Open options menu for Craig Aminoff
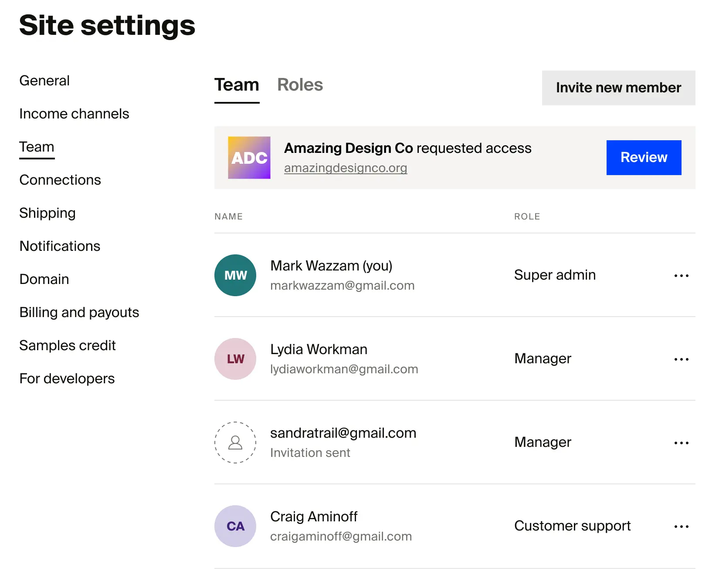 pos(681,526)
